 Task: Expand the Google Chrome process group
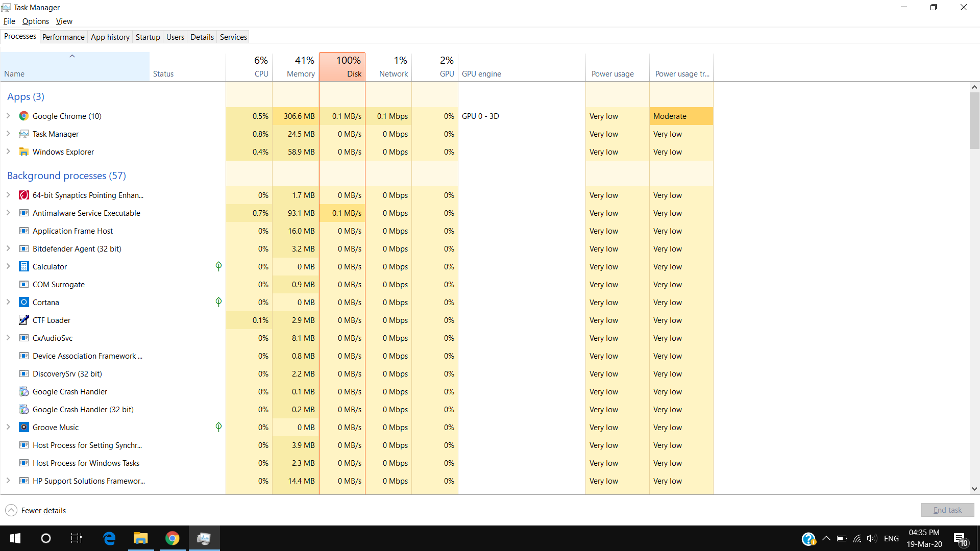(8, 116)
